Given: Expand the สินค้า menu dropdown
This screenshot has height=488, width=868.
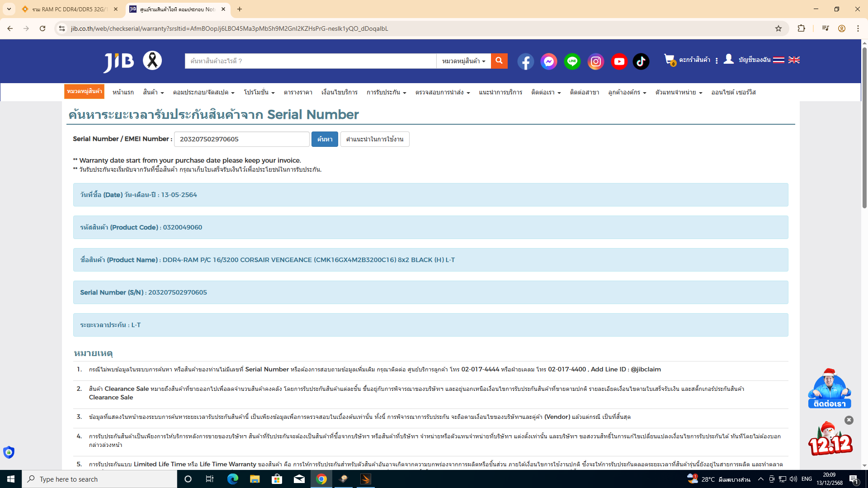Looking at the screenshot, I should (153, 92).
